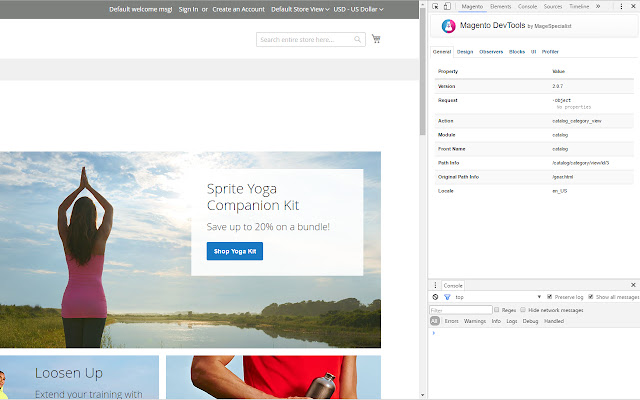Toggle the device toolbar icon

[447, 6]
